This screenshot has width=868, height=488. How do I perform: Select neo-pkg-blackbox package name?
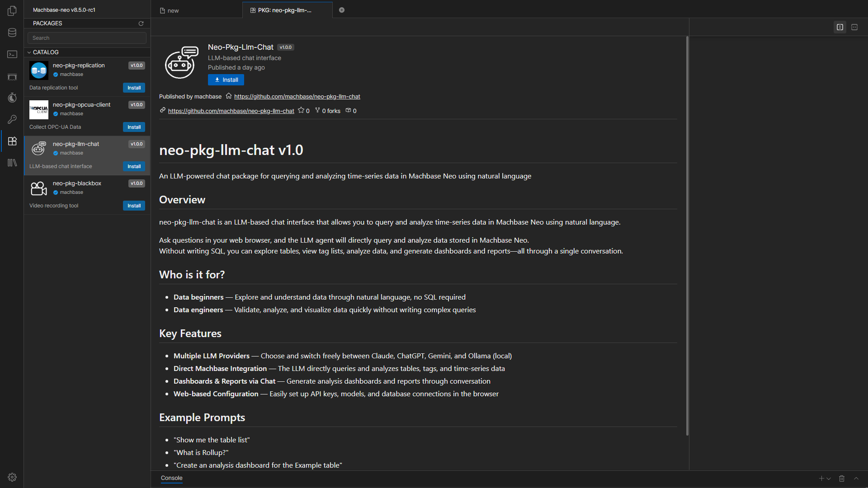point(77,183)
